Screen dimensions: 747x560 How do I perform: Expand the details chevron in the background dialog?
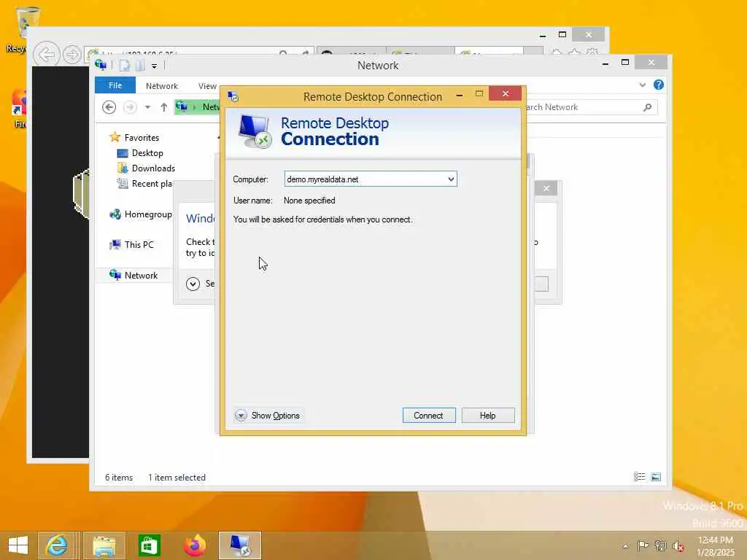[x=193, y=284]
